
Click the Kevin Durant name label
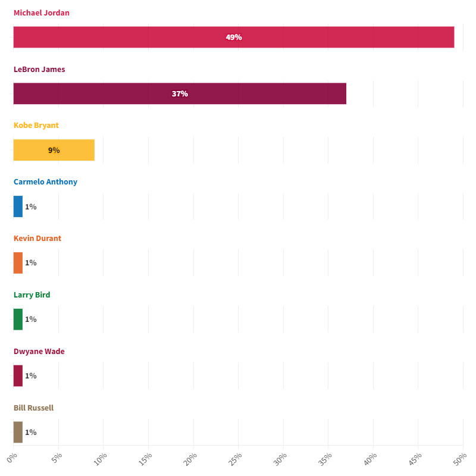pos(37,239)
